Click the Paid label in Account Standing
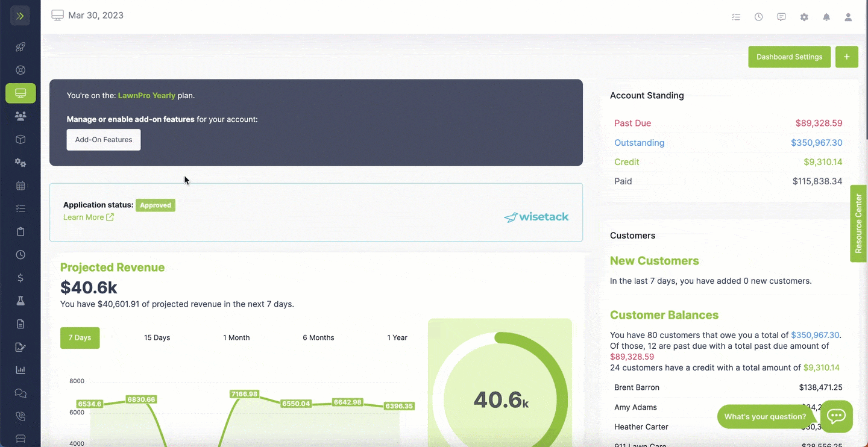This screenshot has width=868, height=447. coord(623,181)
